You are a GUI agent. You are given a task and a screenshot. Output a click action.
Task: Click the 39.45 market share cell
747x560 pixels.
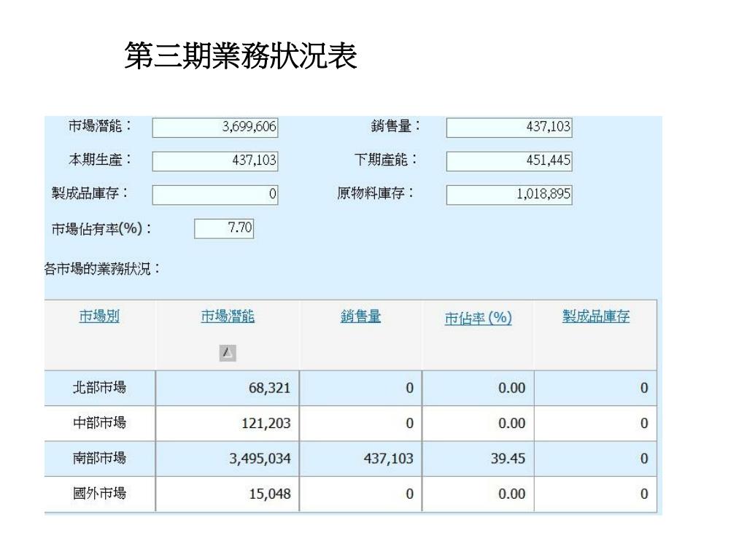[x=479, y=459]
